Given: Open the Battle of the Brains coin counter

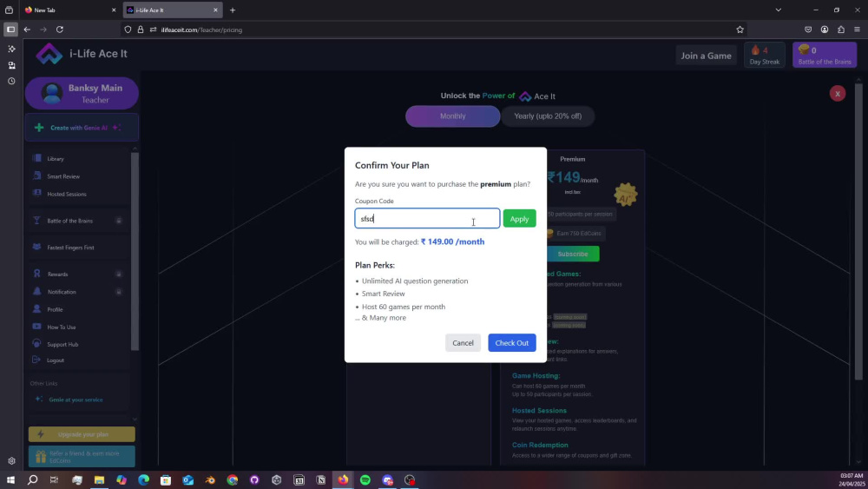Looking at the screenshot, I should coord(825,55).
